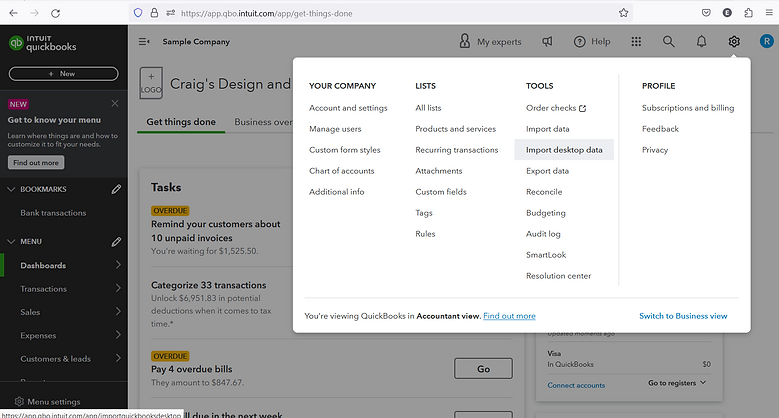Dismiss the Get to know your menu card
Viewport: 779px width, 418px height.
[x=115, y=103]
